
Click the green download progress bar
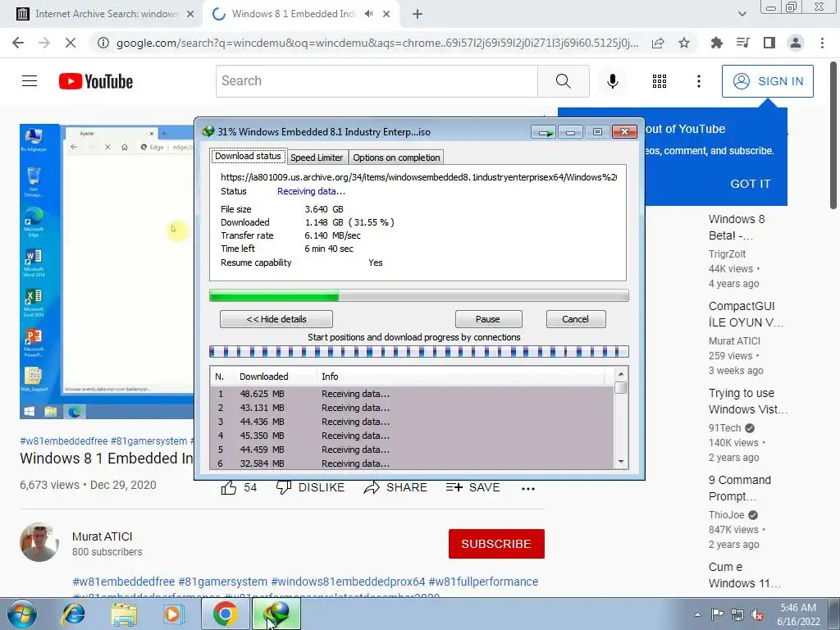(418, 295)
